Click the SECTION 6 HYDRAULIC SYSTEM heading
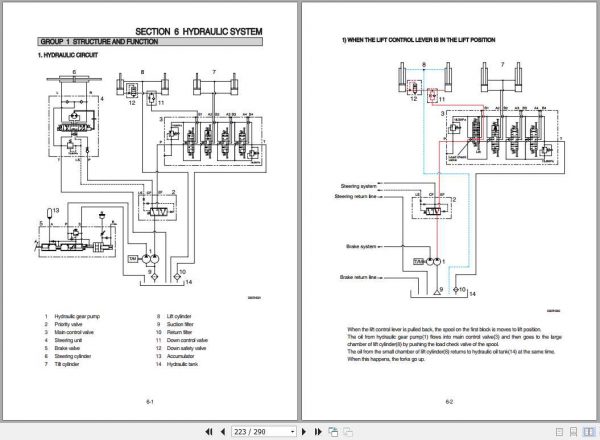This screenshot has width=600, height=440. (199, 31)
